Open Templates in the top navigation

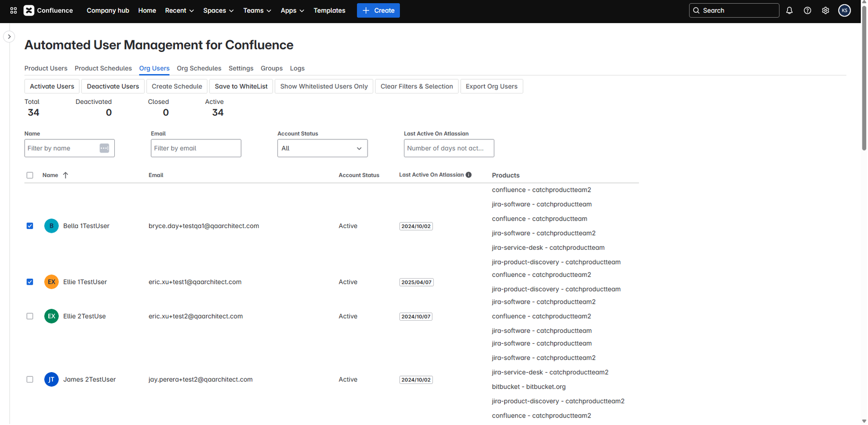click(329, 10)
